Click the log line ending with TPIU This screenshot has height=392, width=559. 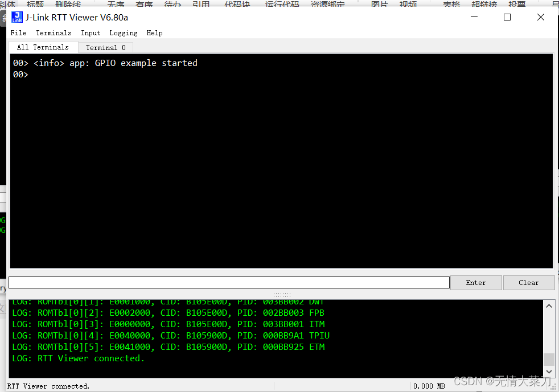coord(171,336)
